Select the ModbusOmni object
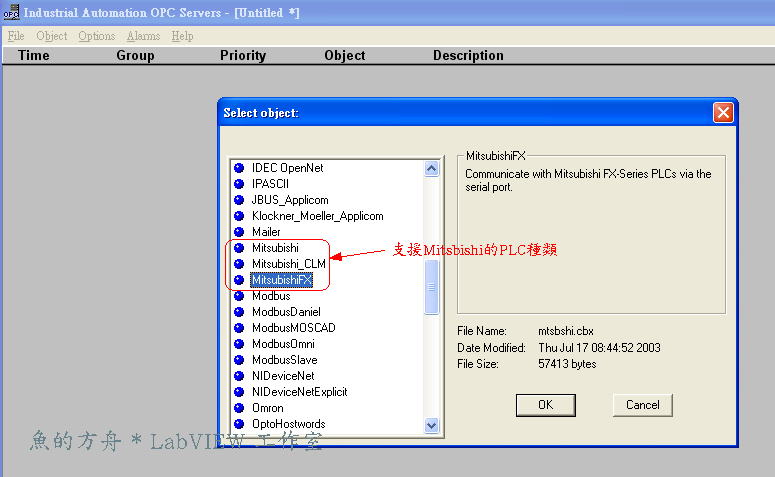This screenshot has width=775, height=477. (283, 344)
